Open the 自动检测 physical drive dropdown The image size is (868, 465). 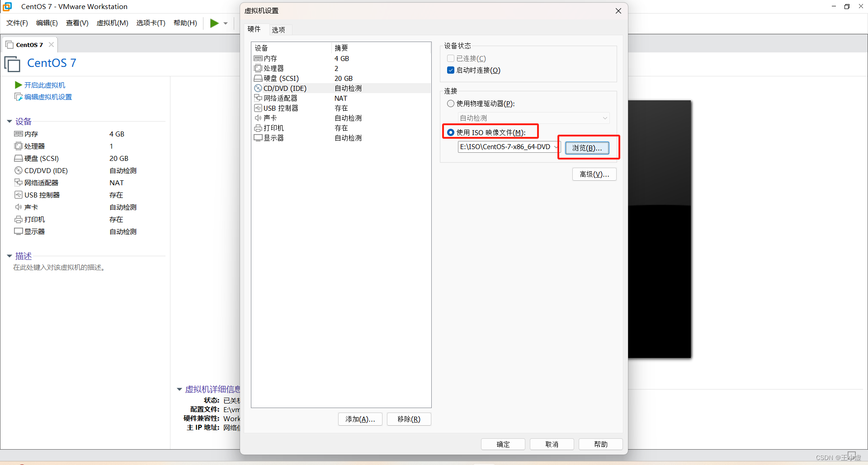point(534,118)
